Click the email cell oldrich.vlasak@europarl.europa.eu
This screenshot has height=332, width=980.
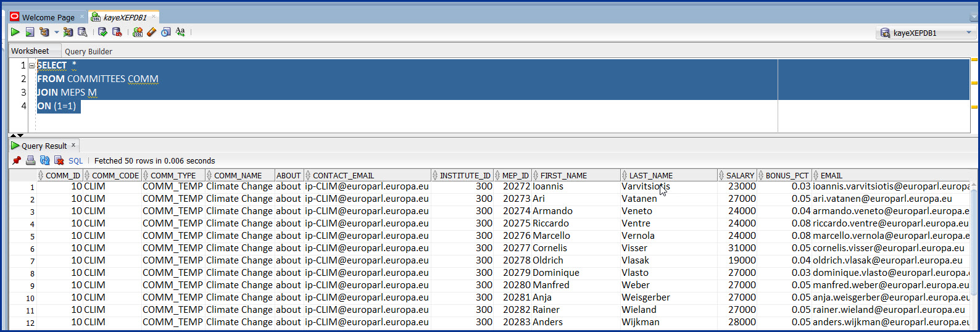point(891,260)
